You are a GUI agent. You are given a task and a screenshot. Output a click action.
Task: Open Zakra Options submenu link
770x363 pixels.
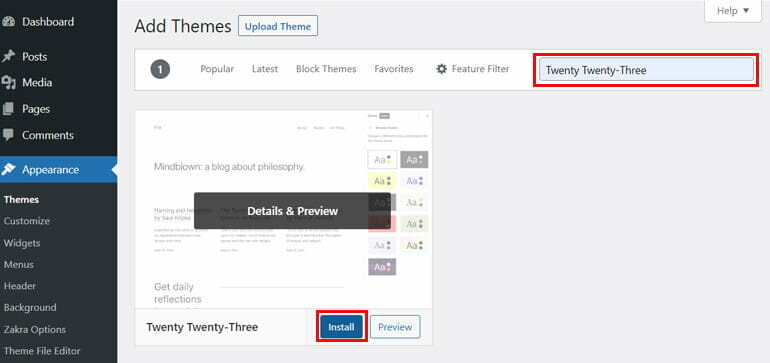[x=34, y=330]
